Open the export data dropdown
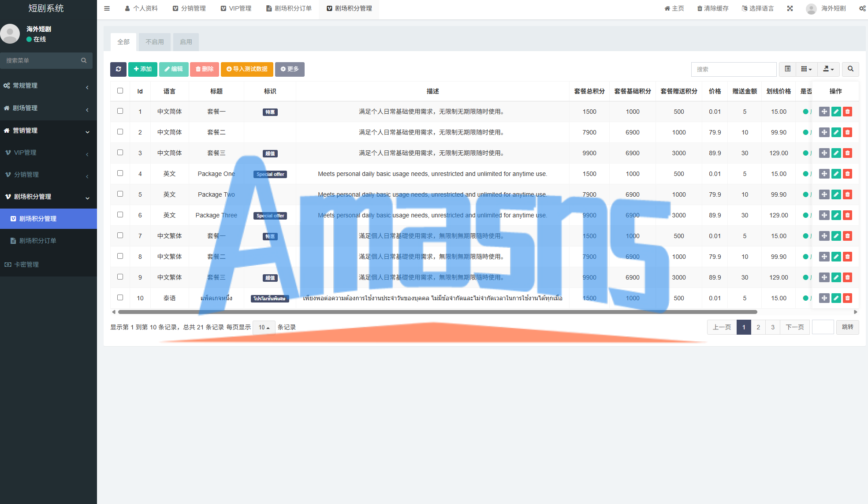This screenshot has width=868, height=504. (x=828, y=69)
